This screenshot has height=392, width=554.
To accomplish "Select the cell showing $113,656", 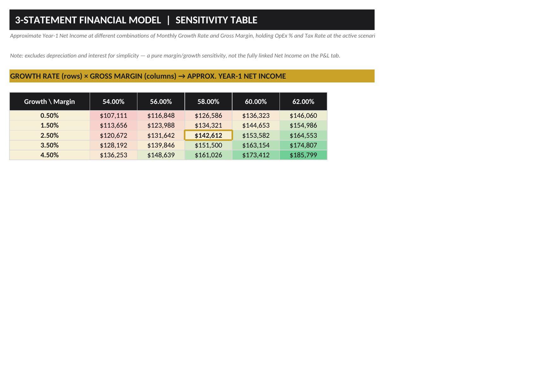I will tap(113, 125).
